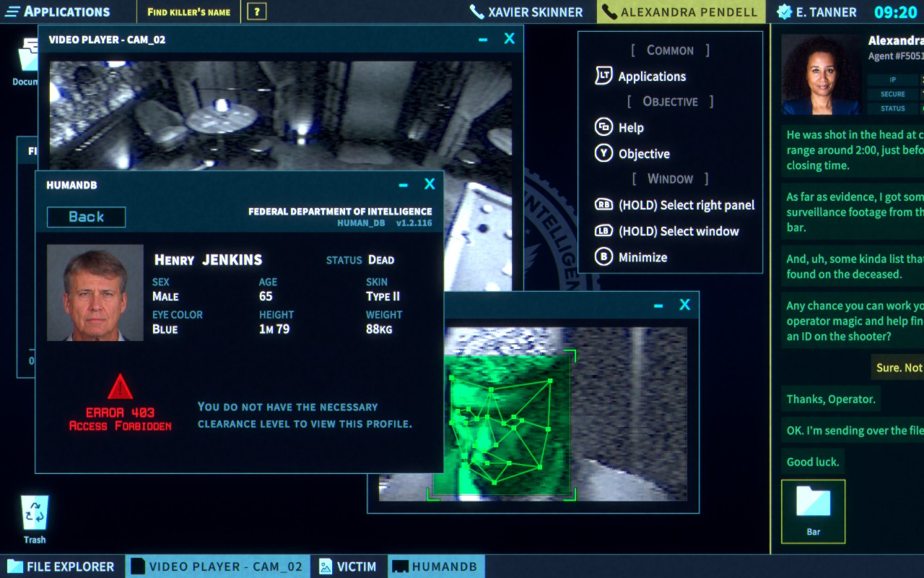924x578 pixels.
Task: Click the Applications hamburger menu icon
Action: (x=12, y=12)
